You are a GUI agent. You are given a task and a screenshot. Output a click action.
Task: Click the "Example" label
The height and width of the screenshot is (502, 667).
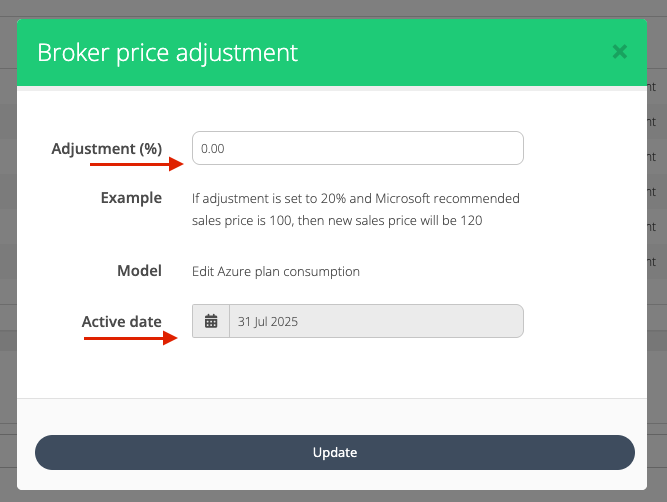click(x=131, y=198)
